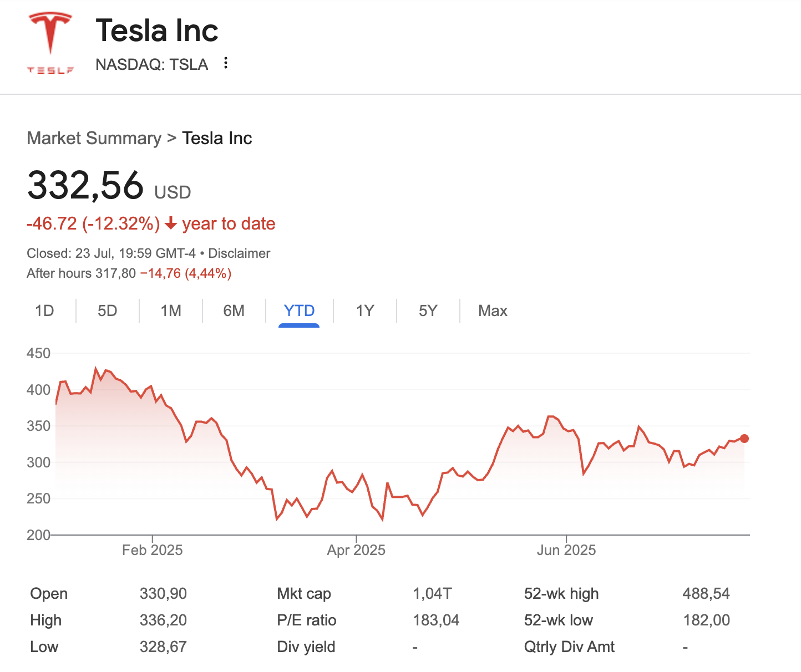
Task: Click the Apr 2025 axis marker
Action: coord(356,550)
